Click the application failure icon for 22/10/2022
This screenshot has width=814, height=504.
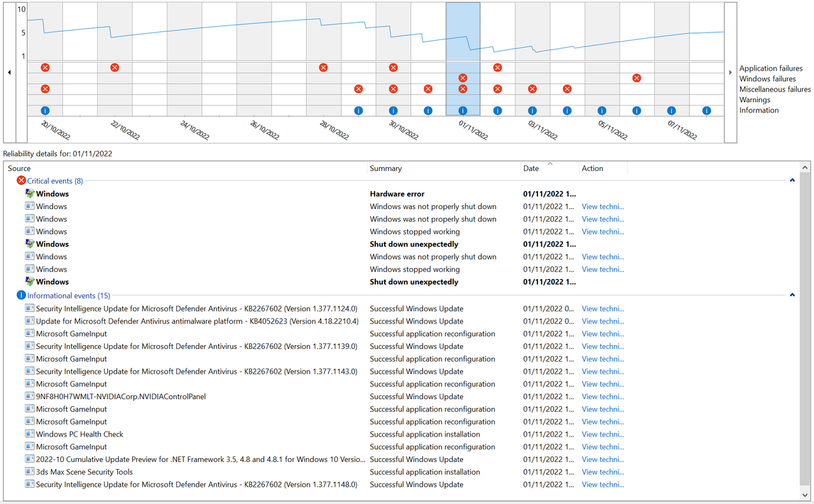(114, 67)
